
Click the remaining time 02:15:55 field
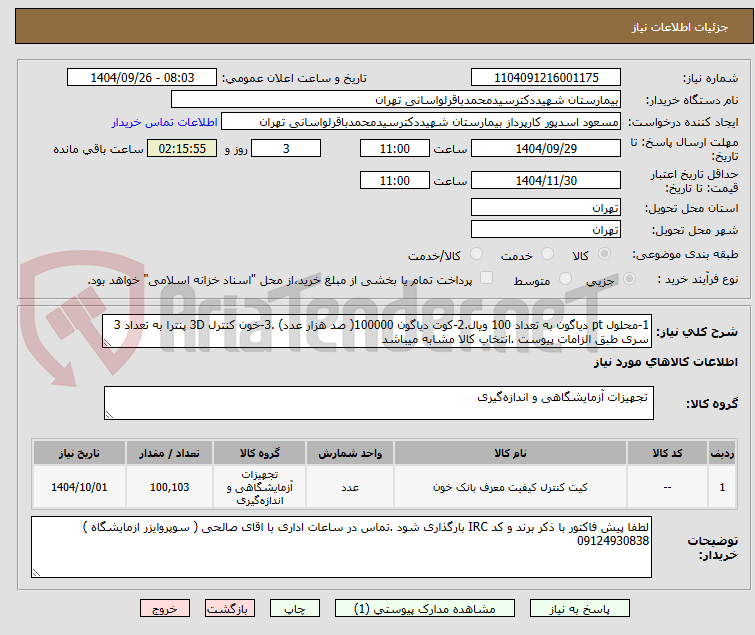tap(182, 148)
